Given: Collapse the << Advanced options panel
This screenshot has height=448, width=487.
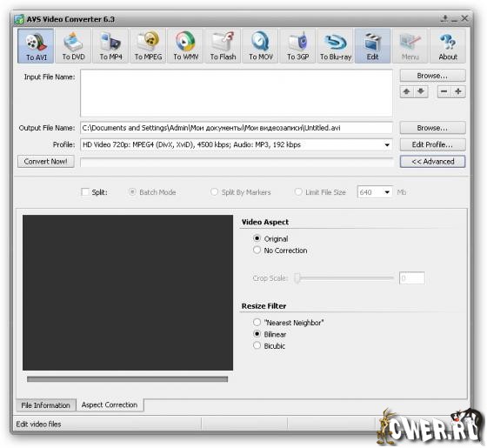Looking at the screenshot, I should (x=433, y=162).
